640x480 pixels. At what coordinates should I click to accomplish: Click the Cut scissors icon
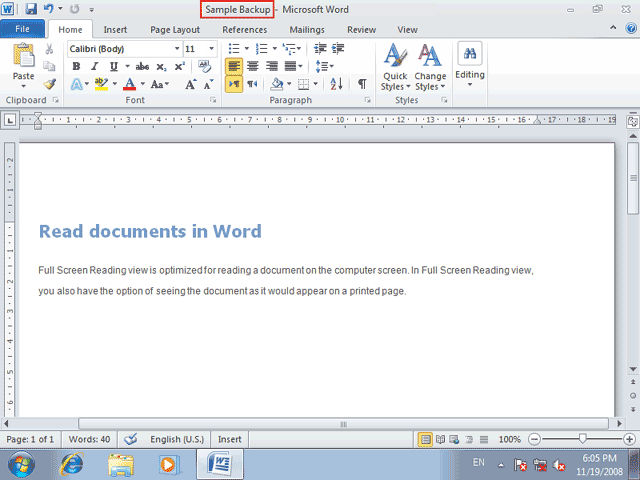[x=49, y=49]
